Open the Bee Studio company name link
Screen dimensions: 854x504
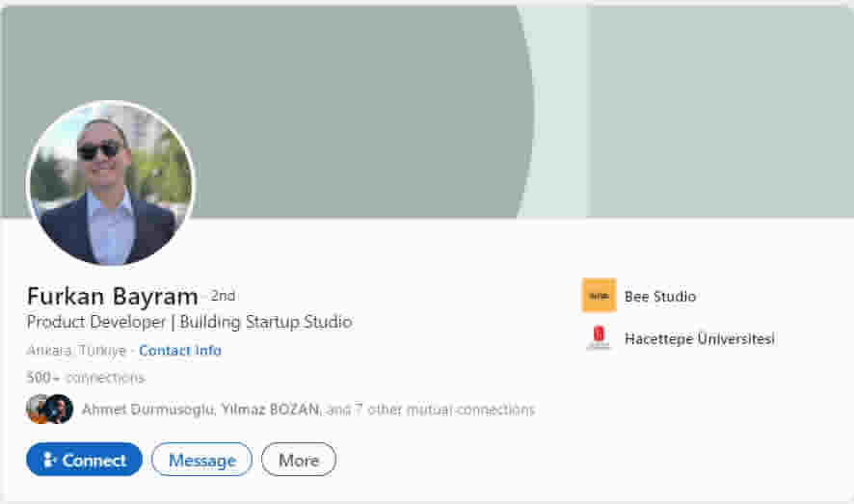[660, 297]
